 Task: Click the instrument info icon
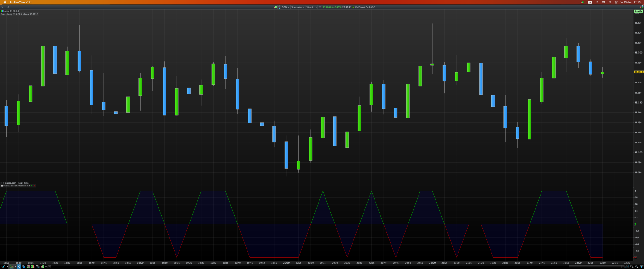pyautogui.click(x=320, y=7)
